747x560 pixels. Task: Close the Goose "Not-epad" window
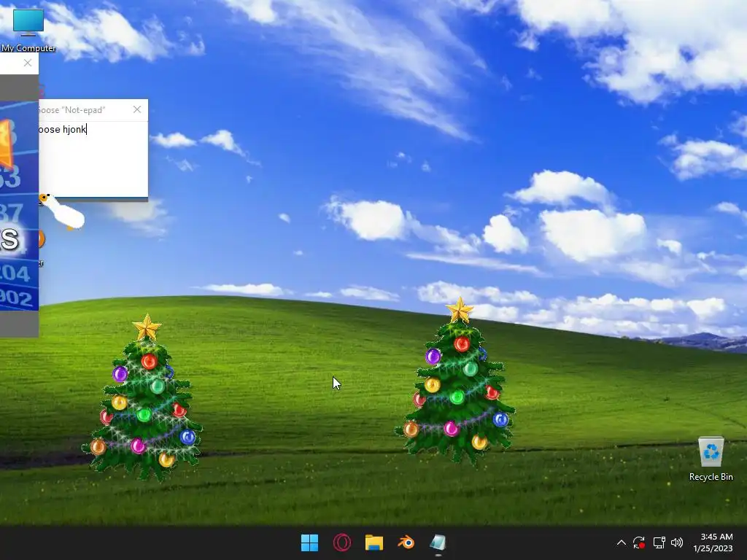click(137, 109)
